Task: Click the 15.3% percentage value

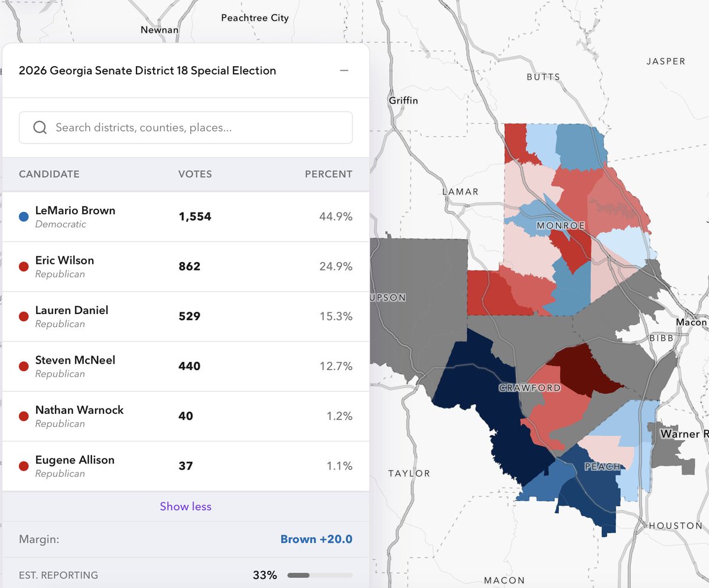Action: [337, 316]
